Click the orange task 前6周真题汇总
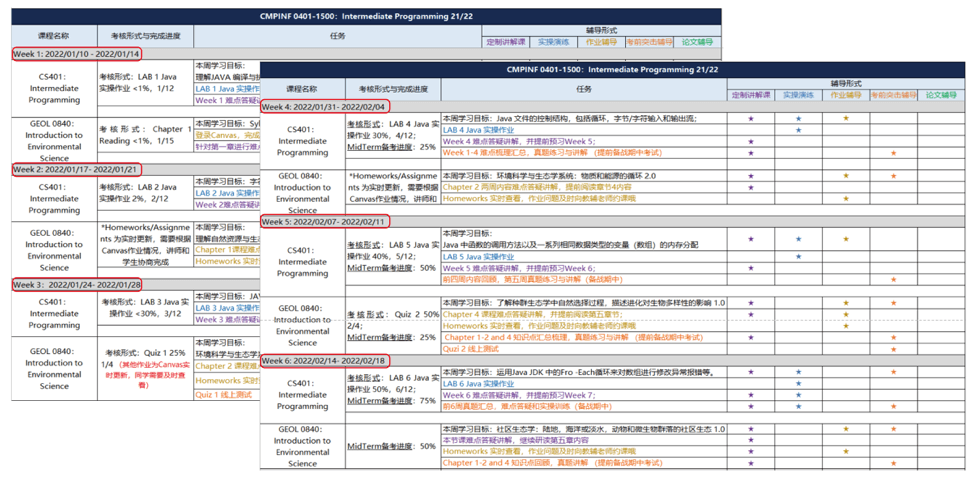The width and height of the screenshot is (976, 483). tap(527, 406)
